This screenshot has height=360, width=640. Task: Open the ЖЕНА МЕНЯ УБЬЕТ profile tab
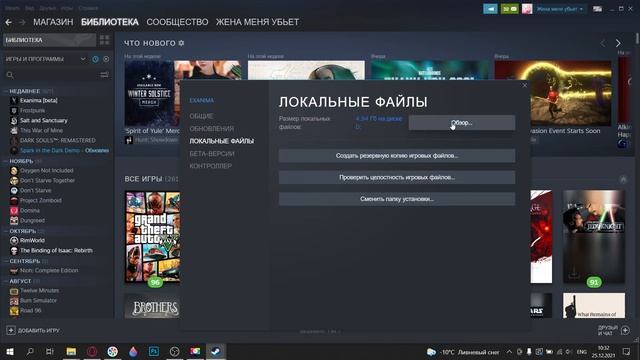257,22
